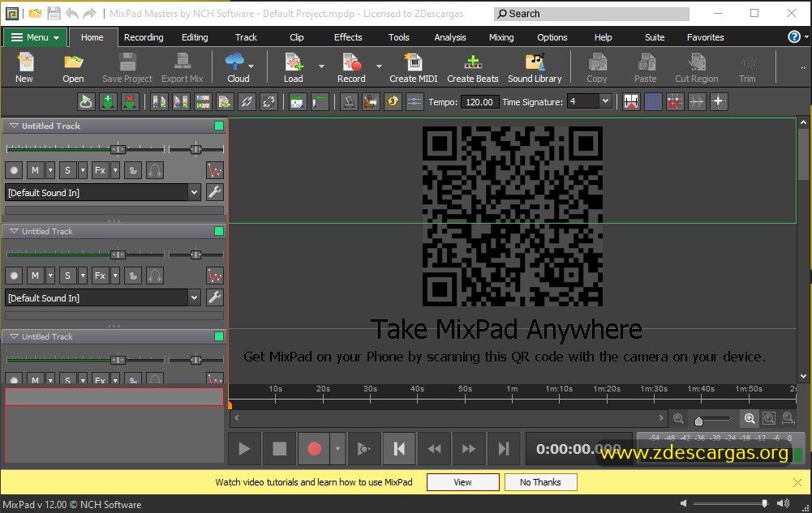Click the blue grid view icon
This screenshot has width=812, height=513.
tap(653, 102)
